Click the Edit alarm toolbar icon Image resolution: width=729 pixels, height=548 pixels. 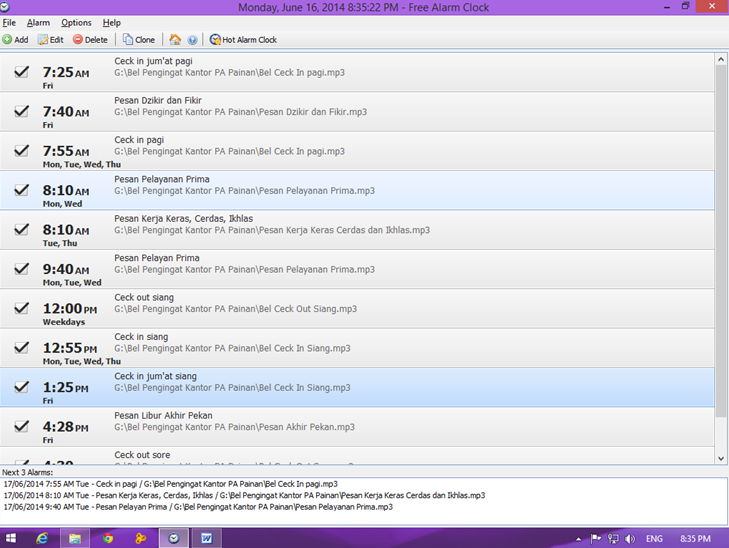pyautogui.click(x=50, y=40)
